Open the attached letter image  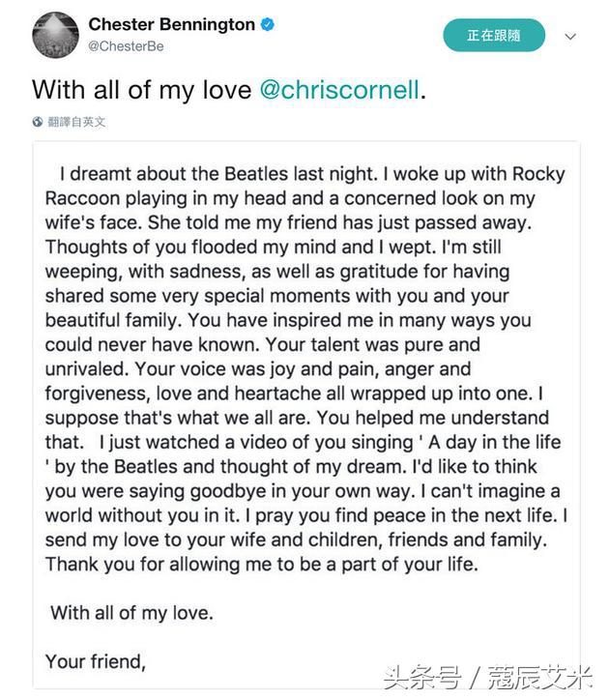click(305, 416)
